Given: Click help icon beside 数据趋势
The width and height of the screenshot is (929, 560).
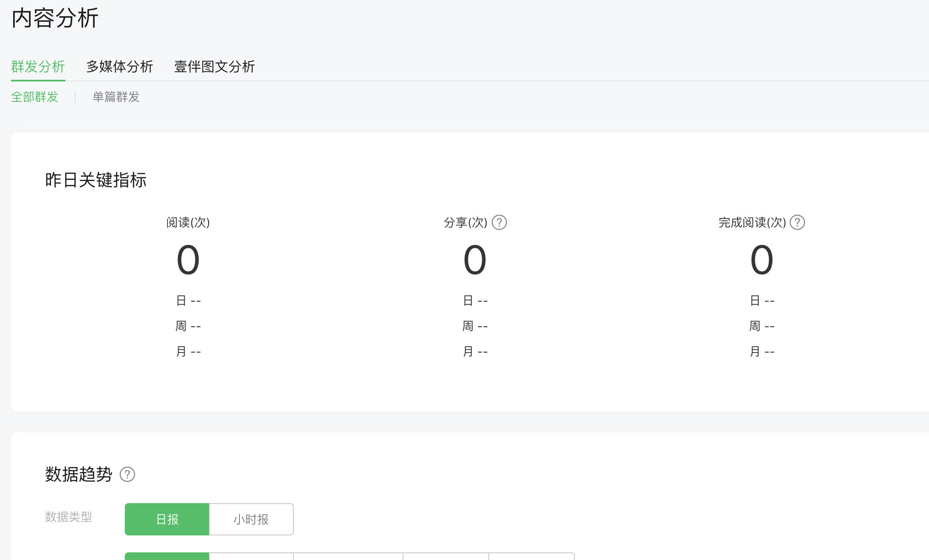Looking at the screenshot, I should (127, 474).
